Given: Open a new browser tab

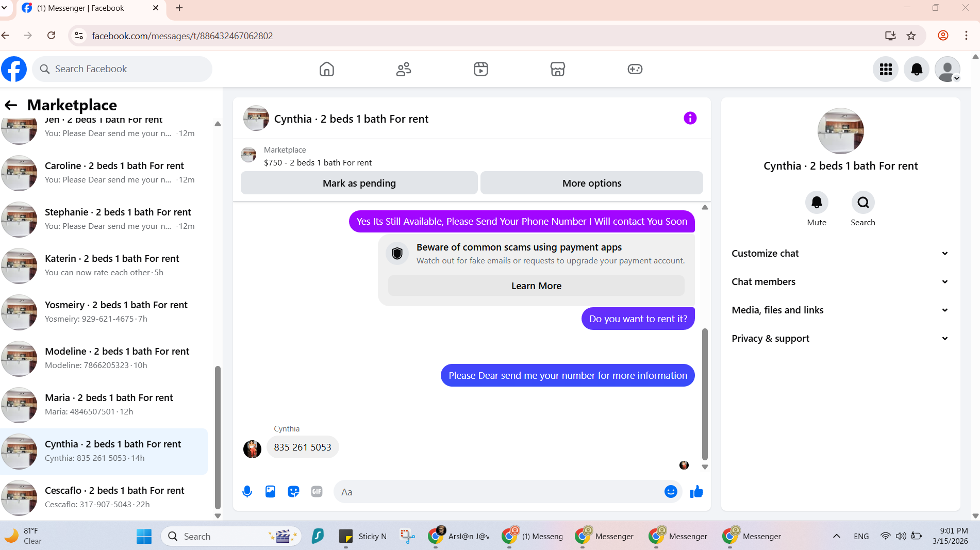Looking at the screenshot, I should (179, 8).
